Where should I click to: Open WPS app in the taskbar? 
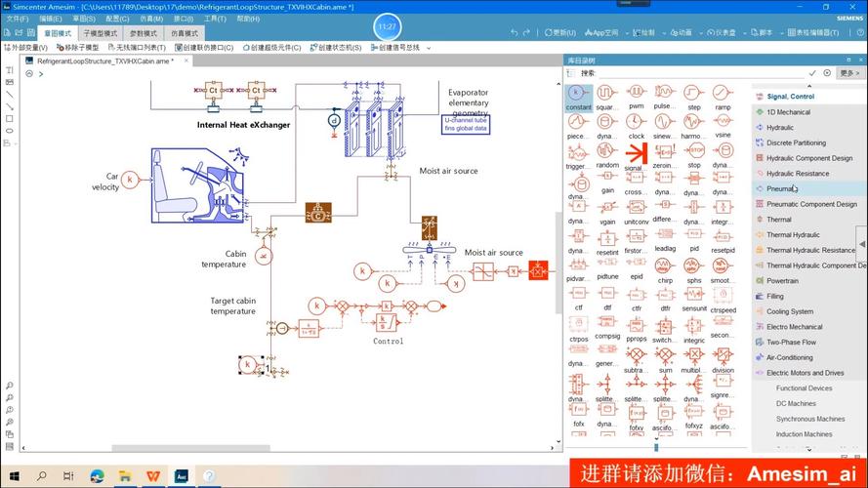pos(153,476)
